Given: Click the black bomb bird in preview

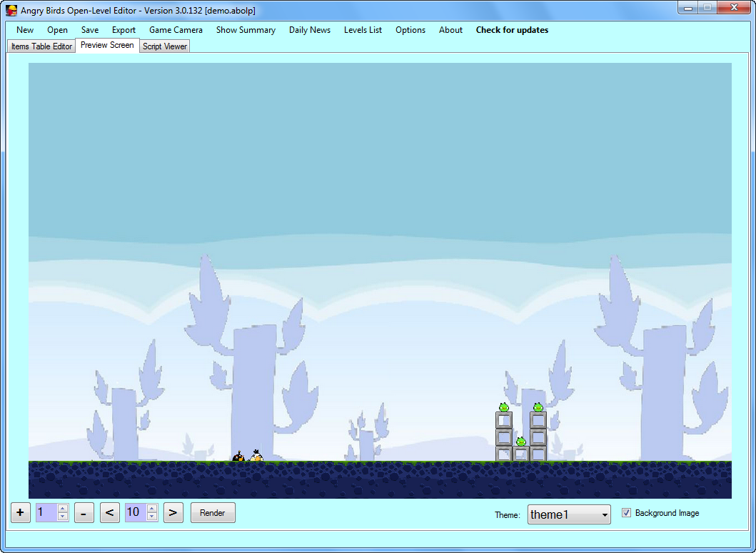Looking at the screenshot, I should tap(238, 456).
